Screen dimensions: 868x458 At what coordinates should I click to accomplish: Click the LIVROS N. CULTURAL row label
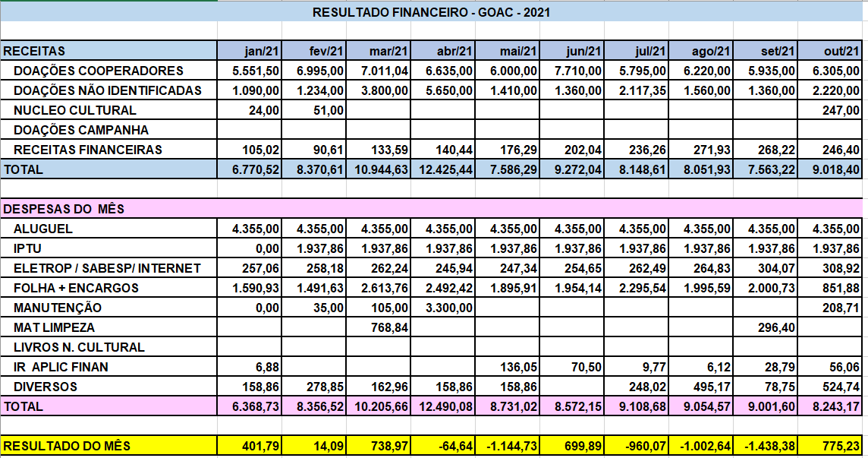108,347
